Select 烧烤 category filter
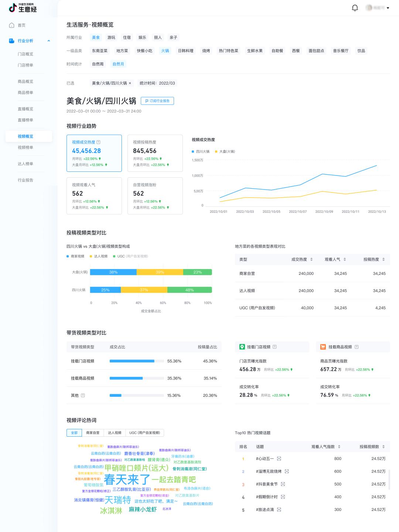399x532 pixels. point(206,51)
